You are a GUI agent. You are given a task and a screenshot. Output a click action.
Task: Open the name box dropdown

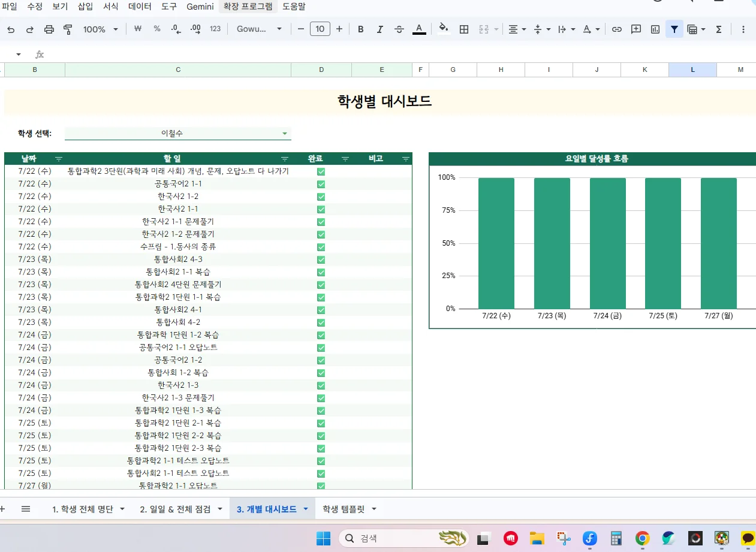click(18, 54)
